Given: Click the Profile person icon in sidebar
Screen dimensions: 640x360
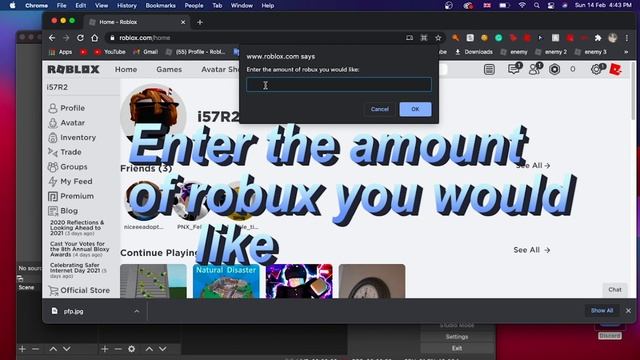Looking at the screenshot, I should click(53, 108).
